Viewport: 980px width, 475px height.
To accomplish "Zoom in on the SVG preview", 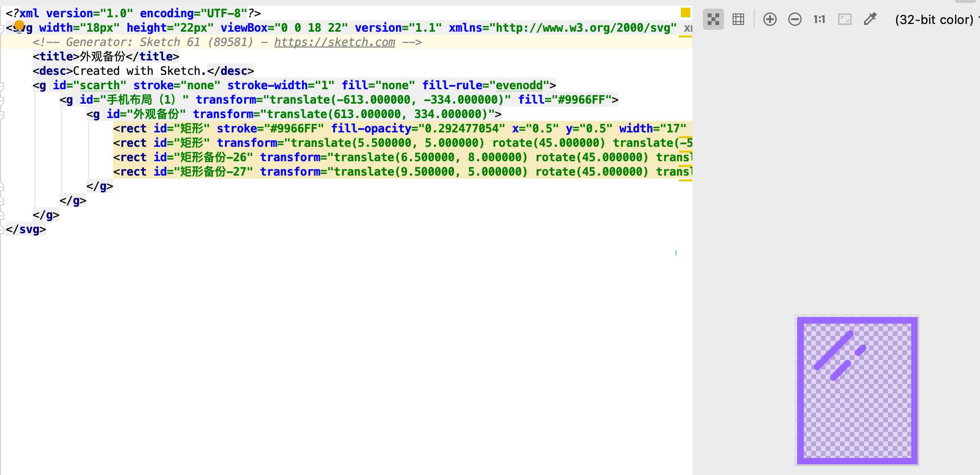I will pyautogui.click(x=770, y=19).
